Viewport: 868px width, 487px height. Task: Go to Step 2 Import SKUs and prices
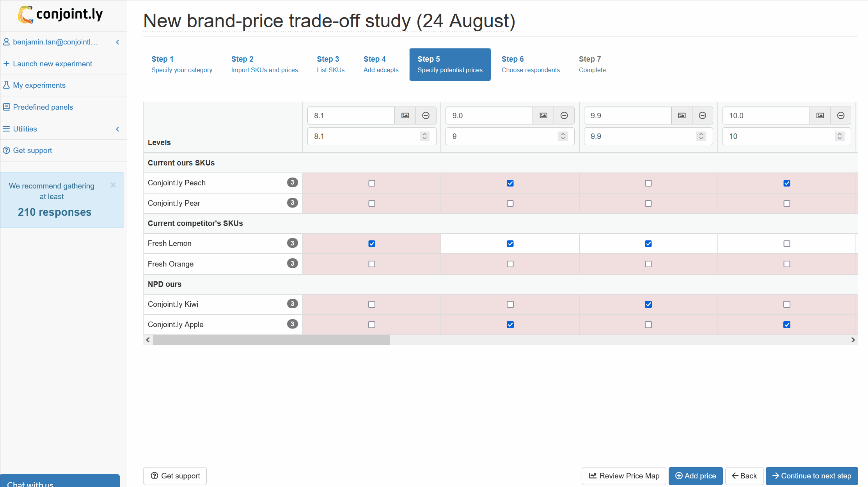264,64
